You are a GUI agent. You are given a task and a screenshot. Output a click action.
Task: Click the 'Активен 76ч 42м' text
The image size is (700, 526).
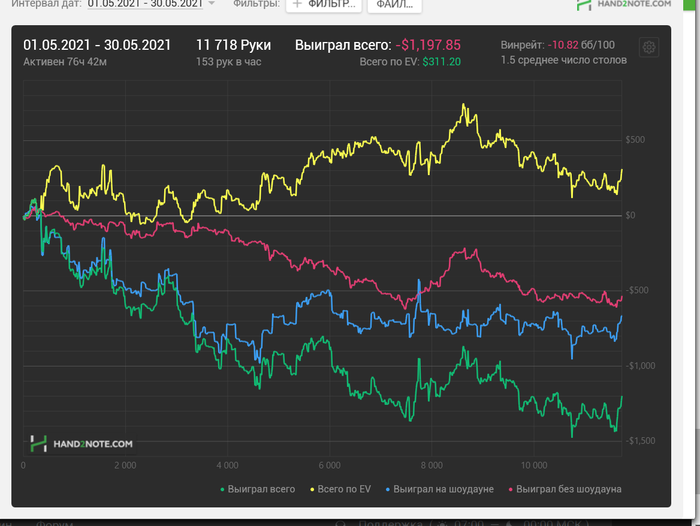click(65, 62)
